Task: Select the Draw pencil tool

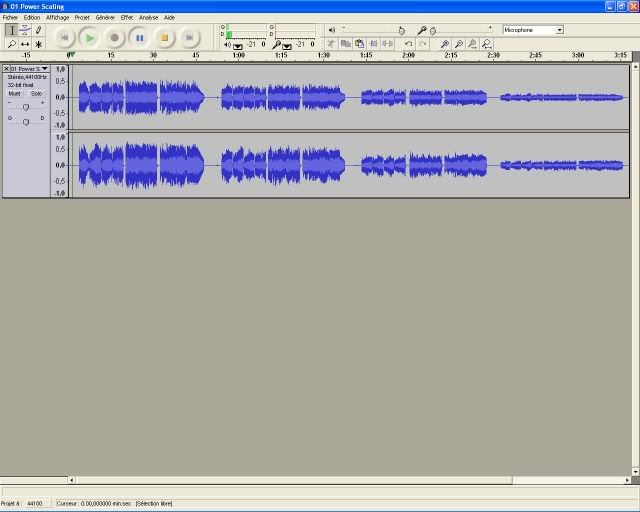Action: pos(39,30)
